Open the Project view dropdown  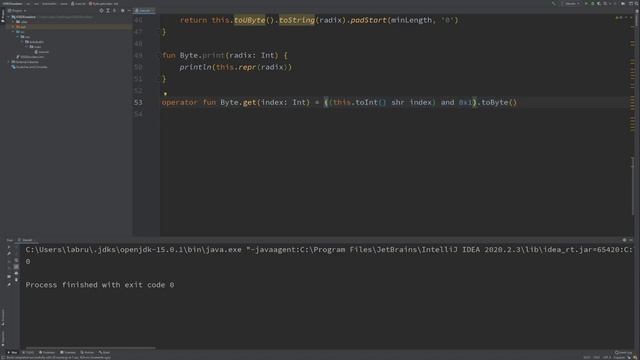17,11
